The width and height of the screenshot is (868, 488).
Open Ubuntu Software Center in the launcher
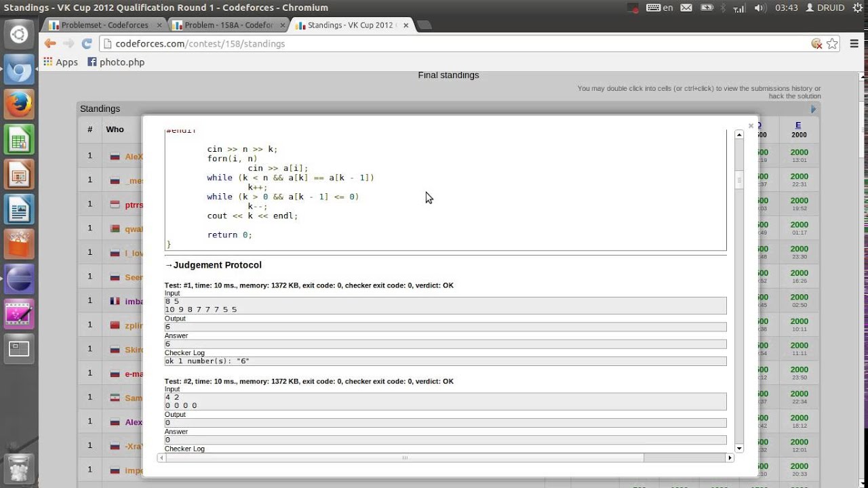(x=19, y=245)
